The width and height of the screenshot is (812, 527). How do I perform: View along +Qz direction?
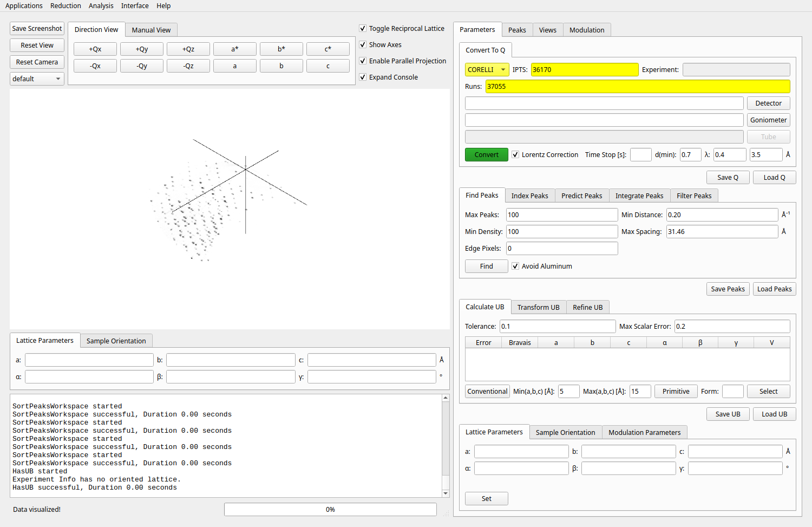point(188,49)
